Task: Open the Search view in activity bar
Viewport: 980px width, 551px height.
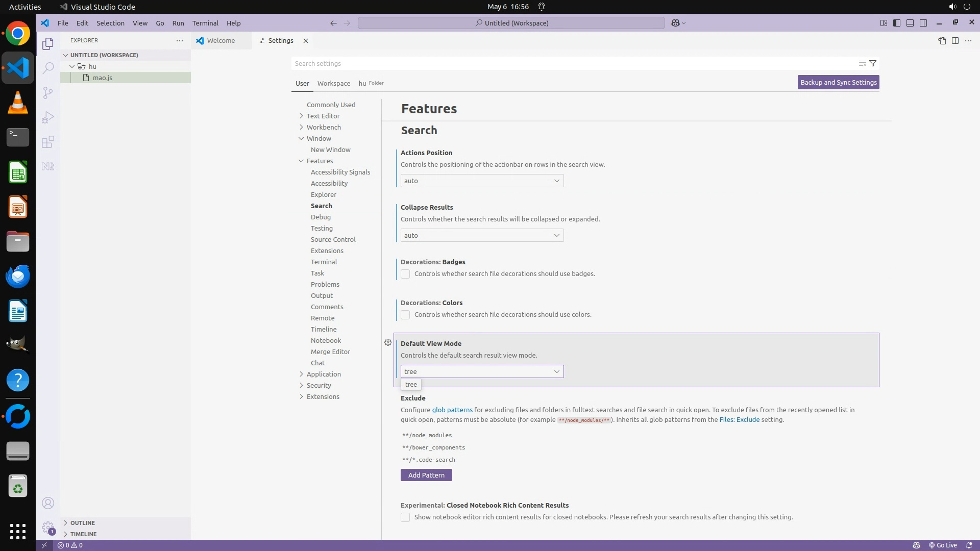Action: coord(48,68)
